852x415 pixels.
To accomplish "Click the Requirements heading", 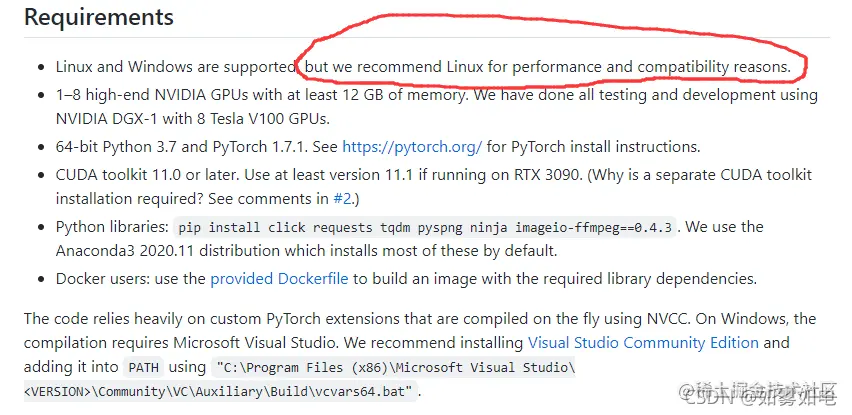I will tap(99, 17).
